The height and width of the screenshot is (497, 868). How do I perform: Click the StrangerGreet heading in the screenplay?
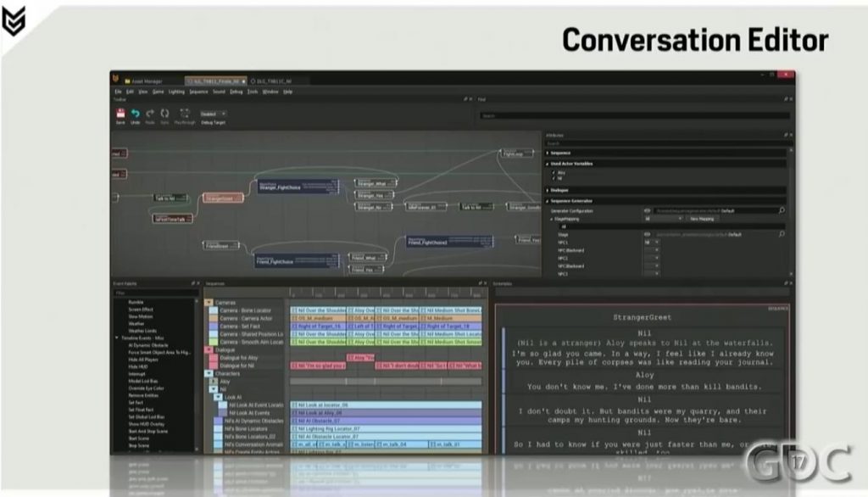coord(643,317)
